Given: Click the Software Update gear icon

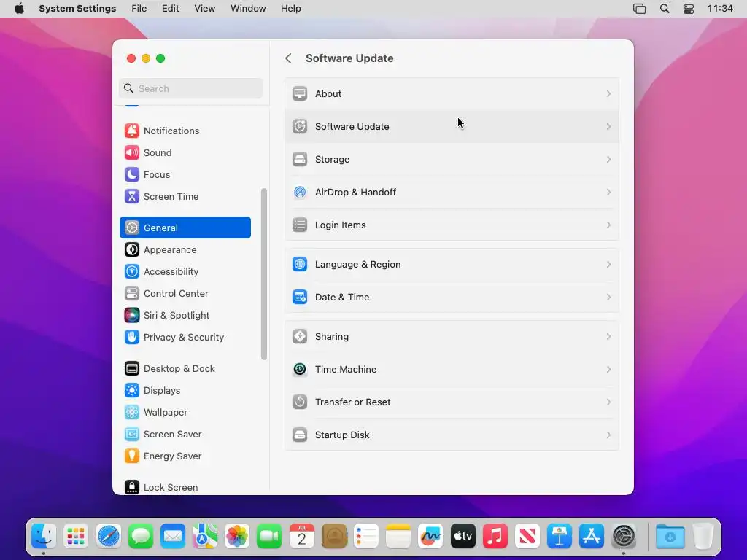Looking at the screenshot, I should (300, 127).
